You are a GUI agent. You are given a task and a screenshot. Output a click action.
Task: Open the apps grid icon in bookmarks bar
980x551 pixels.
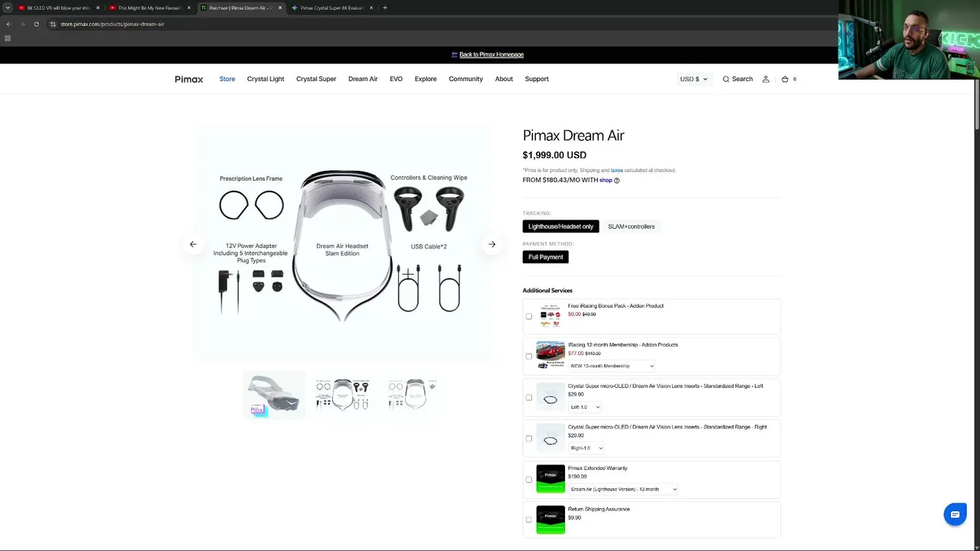8,38
